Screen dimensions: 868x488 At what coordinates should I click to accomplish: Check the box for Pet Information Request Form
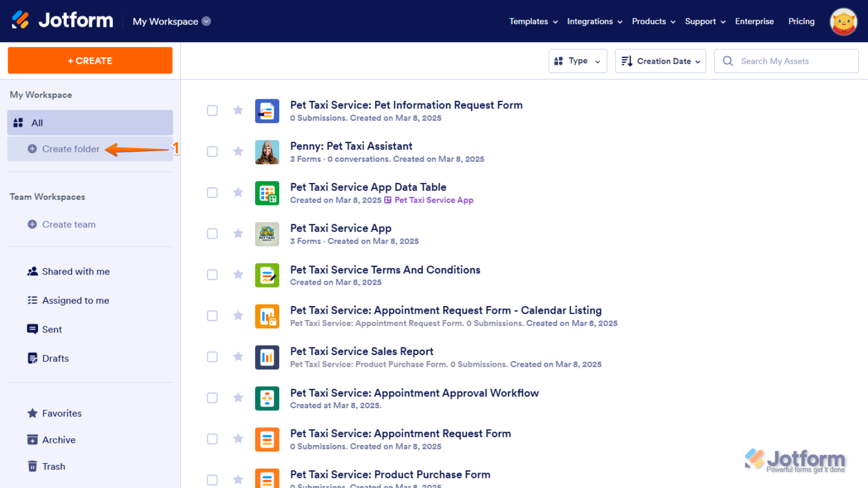(x=212, y=110)
